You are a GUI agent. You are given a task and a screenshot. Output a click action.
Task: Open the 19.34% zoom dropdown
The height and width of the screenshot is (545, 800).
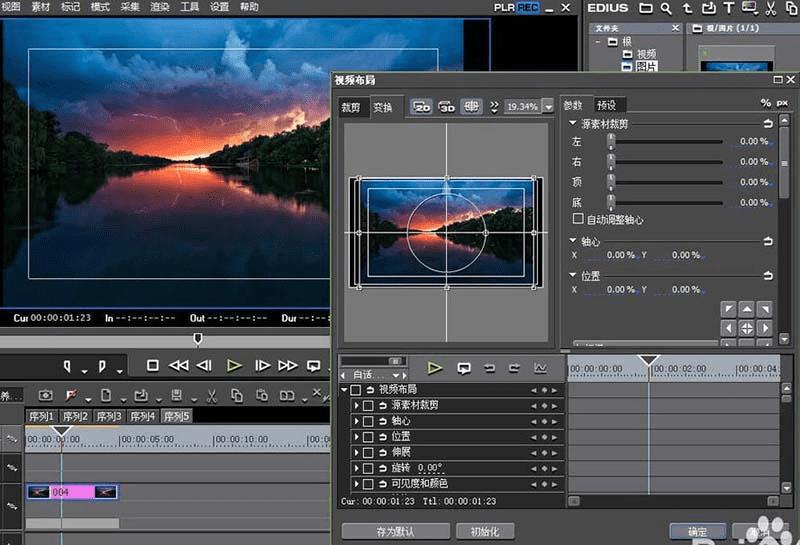pos(547,106)
